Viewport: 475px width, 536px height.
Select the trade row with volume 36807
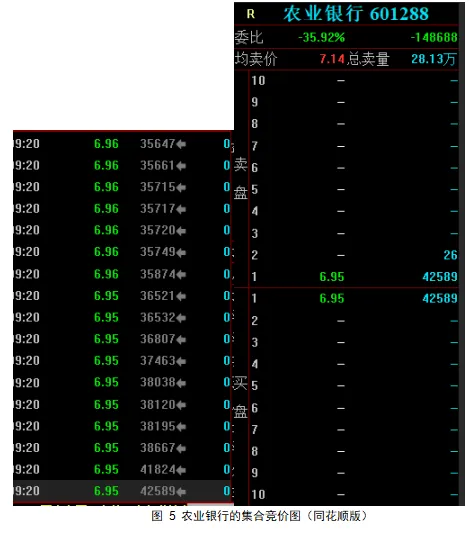[x=123, y=339]
